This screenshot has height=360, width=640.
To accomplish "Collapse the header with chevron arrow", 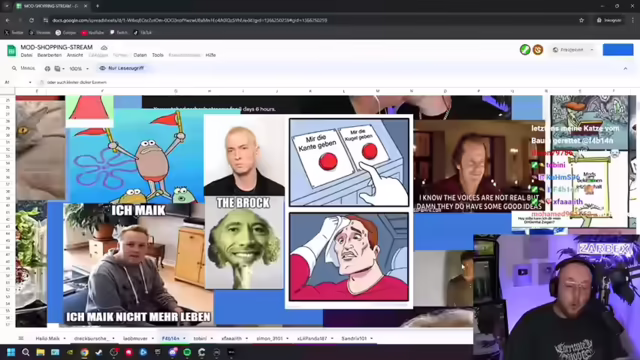I will [x=625, y=69].
